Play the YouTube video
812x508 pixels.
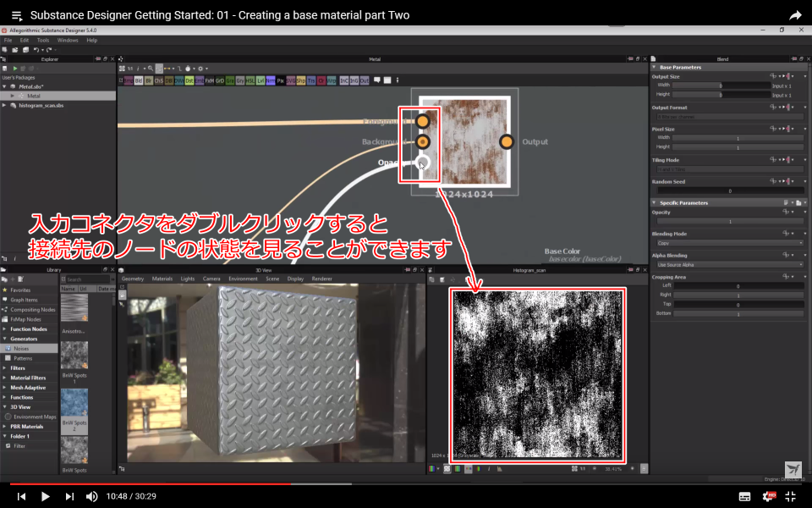45,497
